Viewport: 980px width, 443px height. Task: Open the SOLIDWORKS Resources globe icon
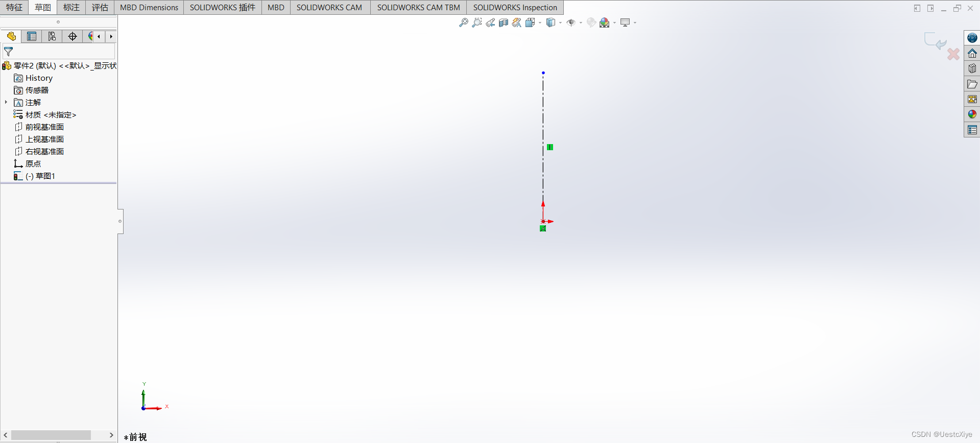972,38
